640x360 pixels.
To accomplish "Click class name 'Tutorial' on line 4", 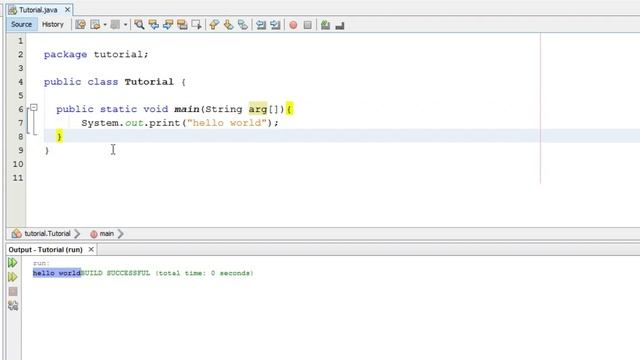I will coord(149,82).
